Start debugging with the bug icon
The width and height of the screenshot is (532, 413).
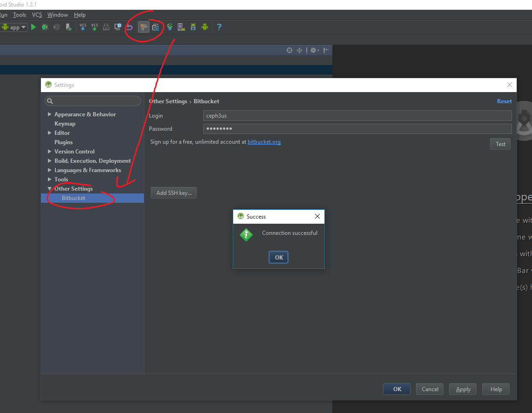point(45,27)
